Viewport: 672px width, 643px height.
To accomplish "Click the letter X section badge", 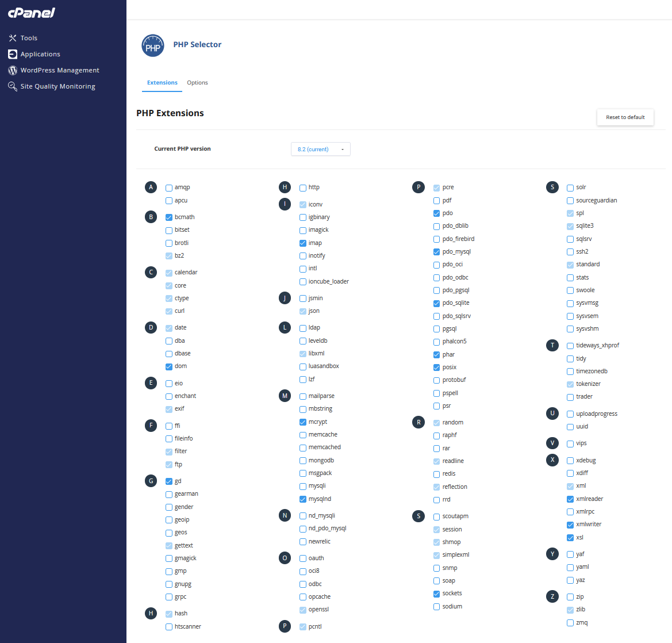I will (x=552, y=460).
